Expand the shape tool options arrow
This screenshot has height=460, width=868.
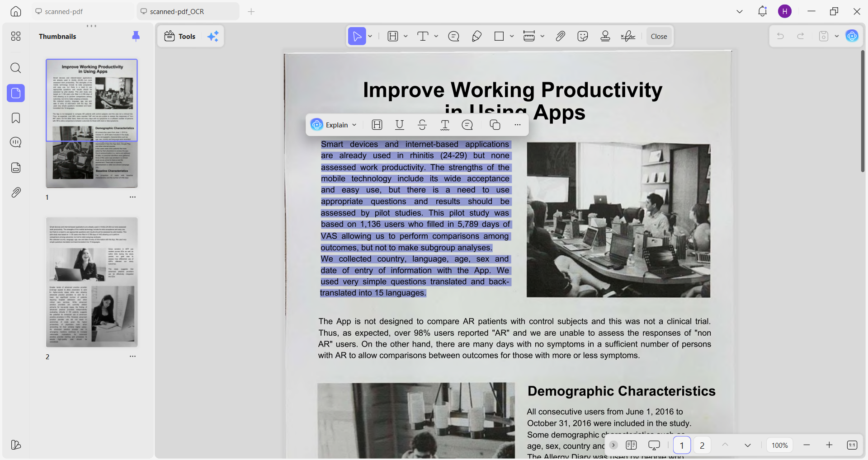pos(512,36)
